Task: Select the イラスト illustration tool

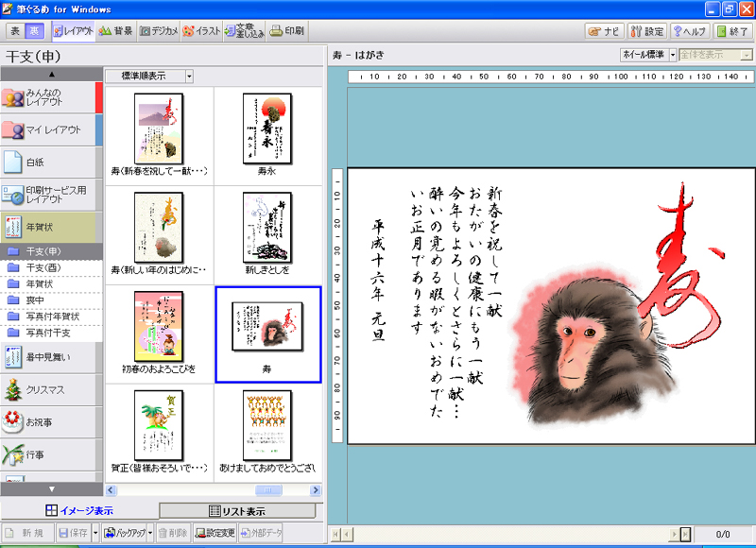Action: coord(201,30)
